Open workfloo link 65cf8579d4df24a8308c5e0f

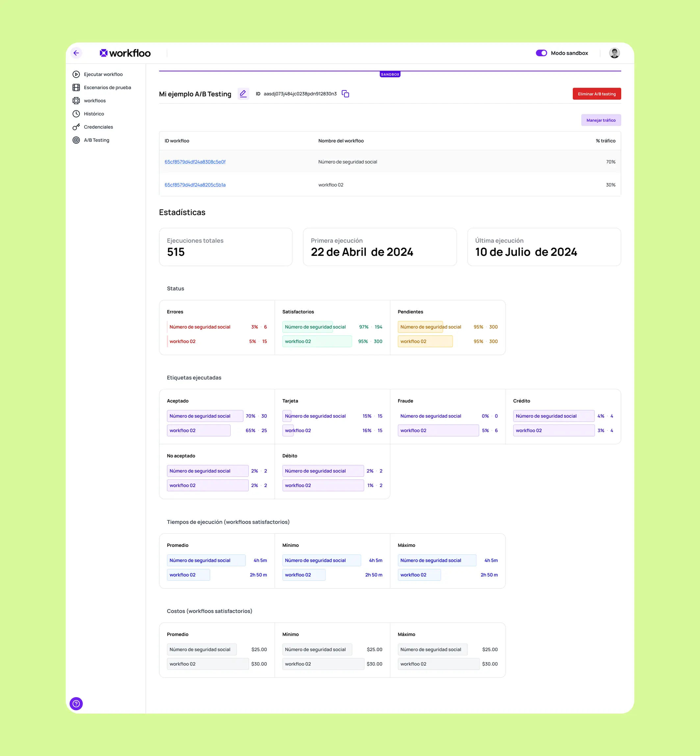point(195,162)
